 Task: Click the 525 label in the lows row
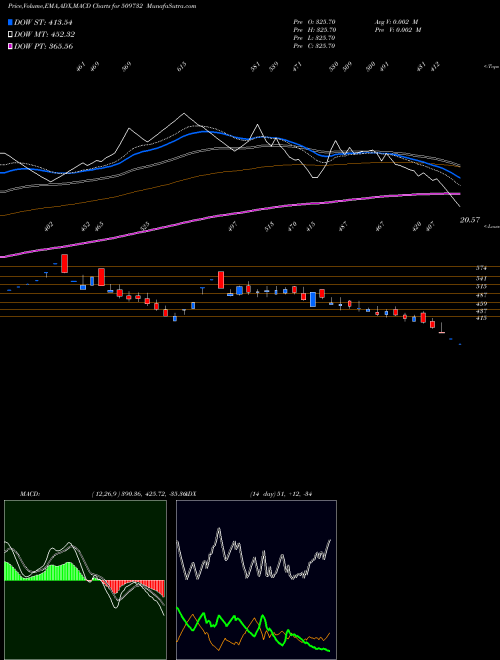[144, 226]
